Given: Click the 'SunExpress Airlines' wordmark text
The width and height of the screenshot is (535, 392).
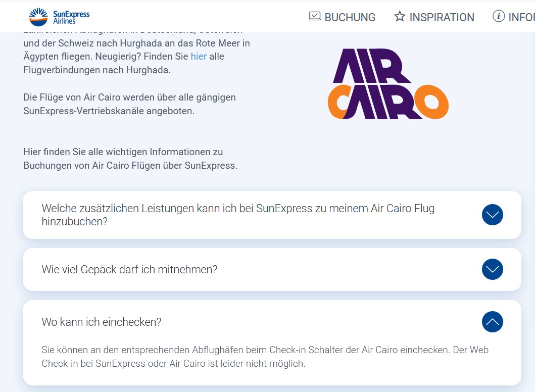Looking at the screenshot, I should [71, 17].
